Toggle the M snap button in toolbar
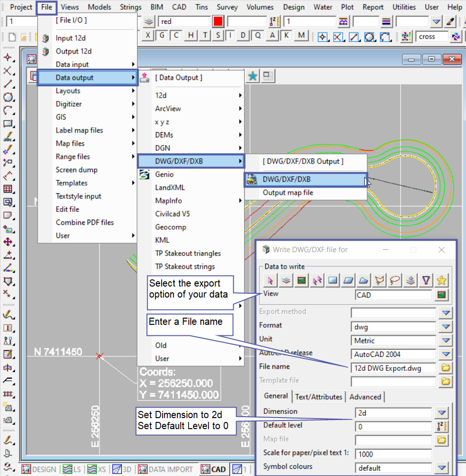466x476 pixels. click(301, 35)
